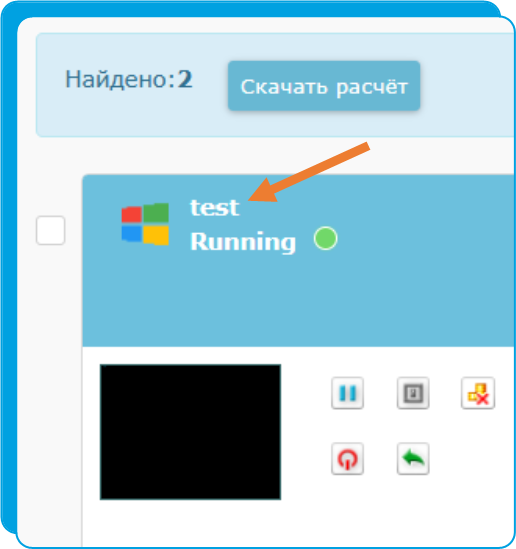Click blank area below the console thumbnail
Image resolution: width=516 pixels, height=549 pixels.
point(190,523)
